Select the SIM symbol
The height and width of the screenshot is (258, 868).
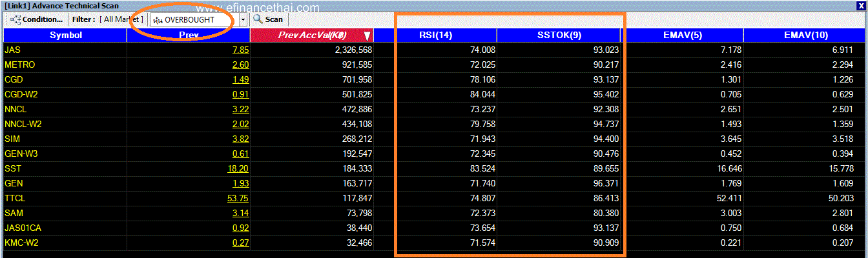12,139
